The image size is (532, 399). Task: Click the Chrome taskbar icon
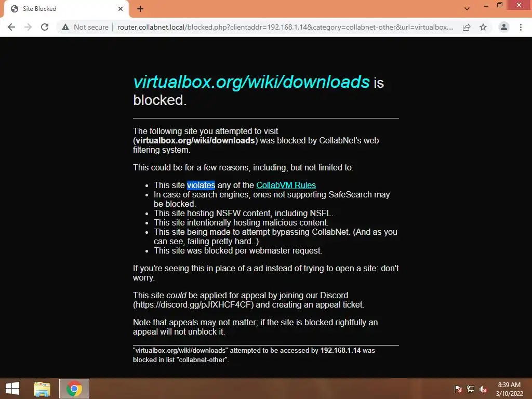(74, 389)
